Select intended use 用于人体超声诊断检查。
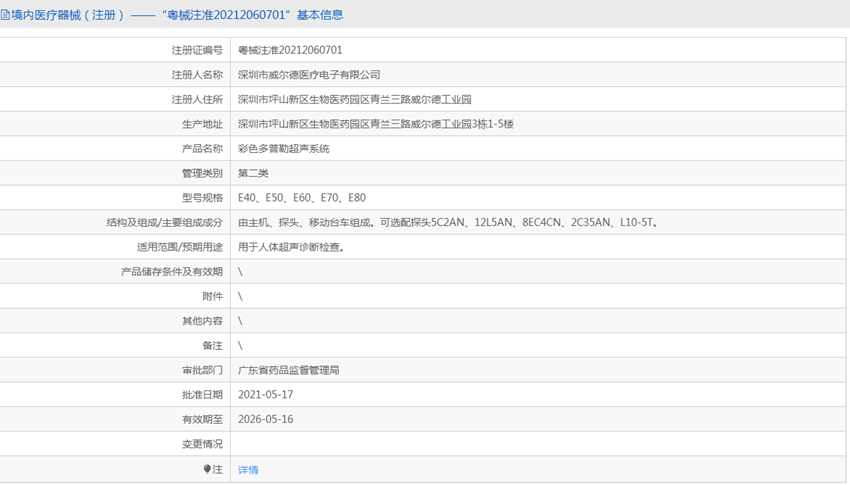Viewport: 850px width, 485px height. pos(292,247)
